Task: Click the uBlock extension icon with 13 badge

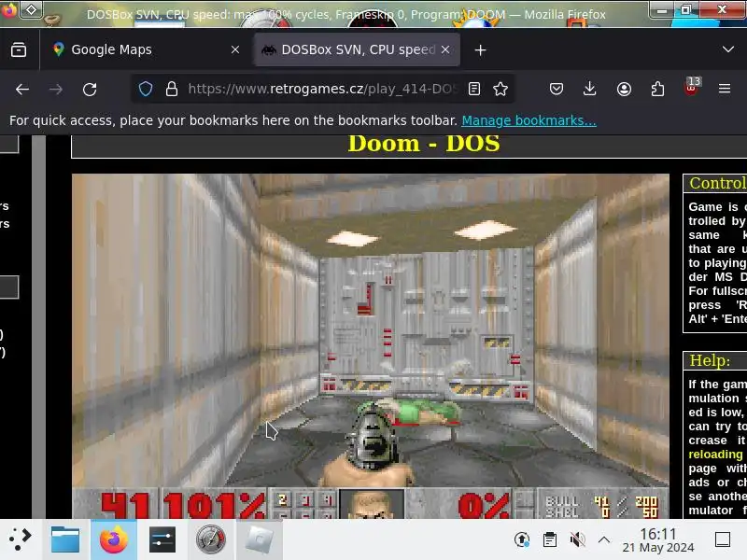Action: click(692, 87)
